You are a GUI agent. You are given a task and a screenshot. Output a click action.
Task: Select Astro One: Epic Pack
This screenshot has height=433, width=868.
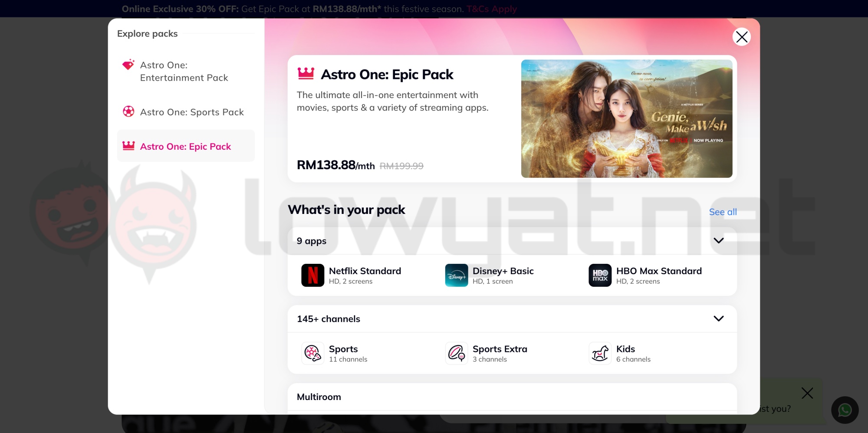click(185, 147)
